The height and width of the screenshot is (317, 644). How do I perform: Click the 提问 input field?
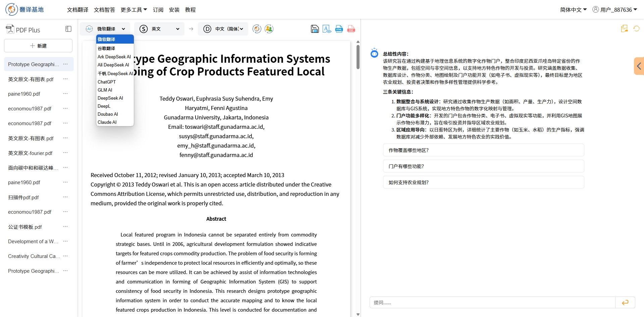(x=492, y=303)
